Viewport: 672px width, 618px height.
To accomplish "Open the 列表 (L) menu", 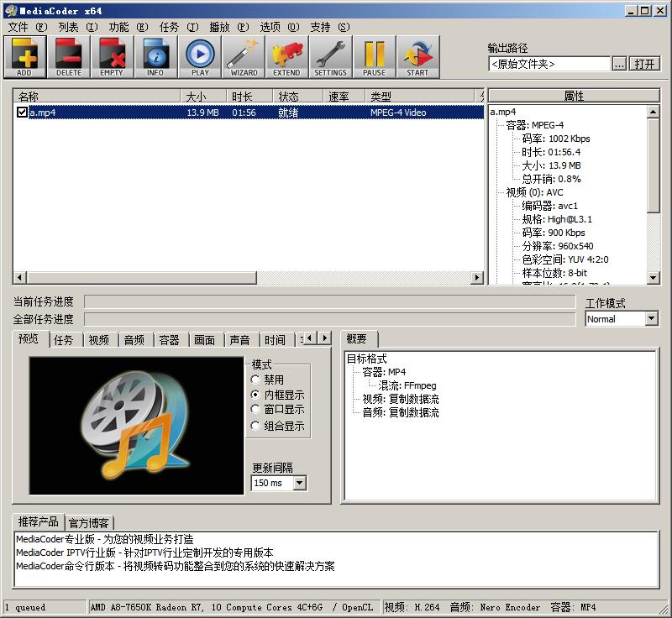I will [78, 27].
